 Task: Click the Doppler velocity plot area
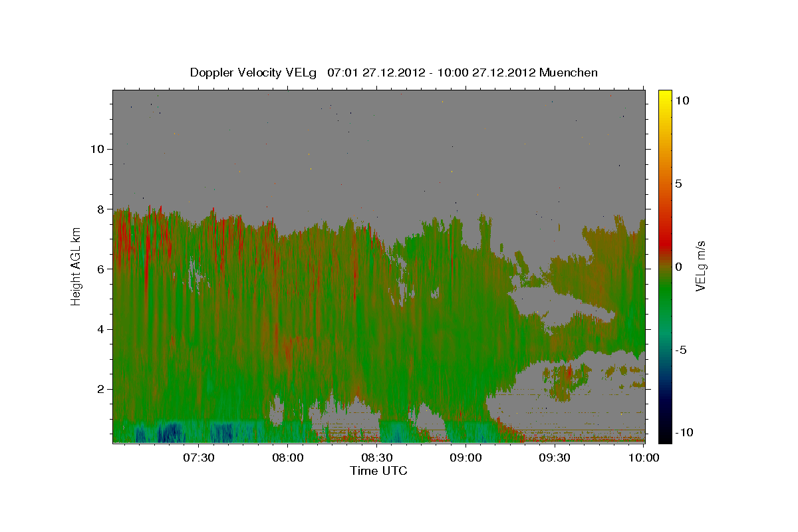tap(379, 266)
